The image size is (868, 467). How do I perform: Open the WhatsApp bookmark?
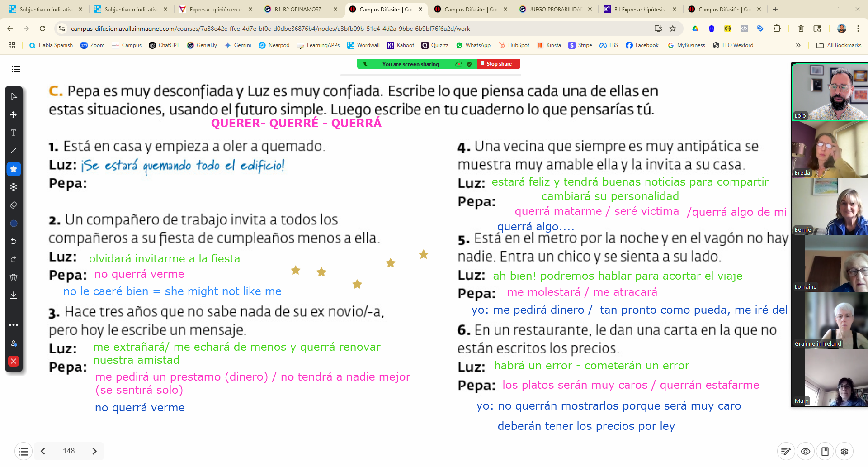point(473,45)
